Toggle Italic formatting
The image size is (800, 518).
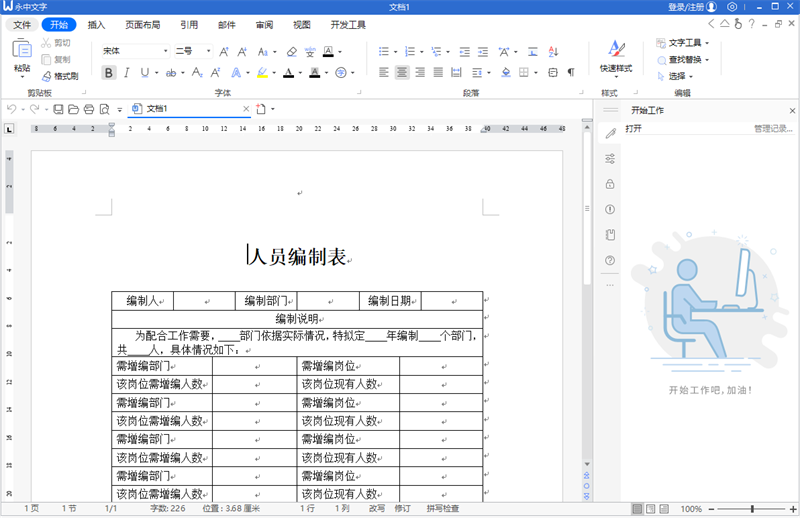pyautogui.click(x=127, y=72)
